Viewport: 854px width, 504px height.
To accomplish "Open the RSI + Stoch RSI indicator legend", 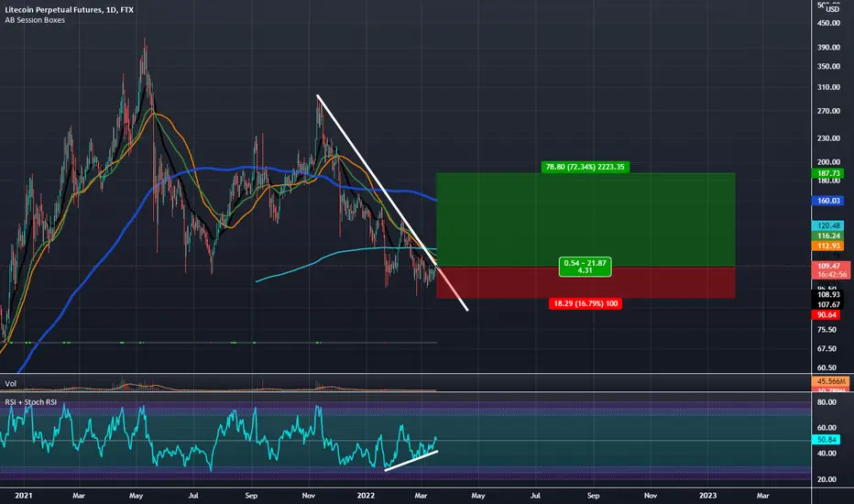I will [31, 402].
